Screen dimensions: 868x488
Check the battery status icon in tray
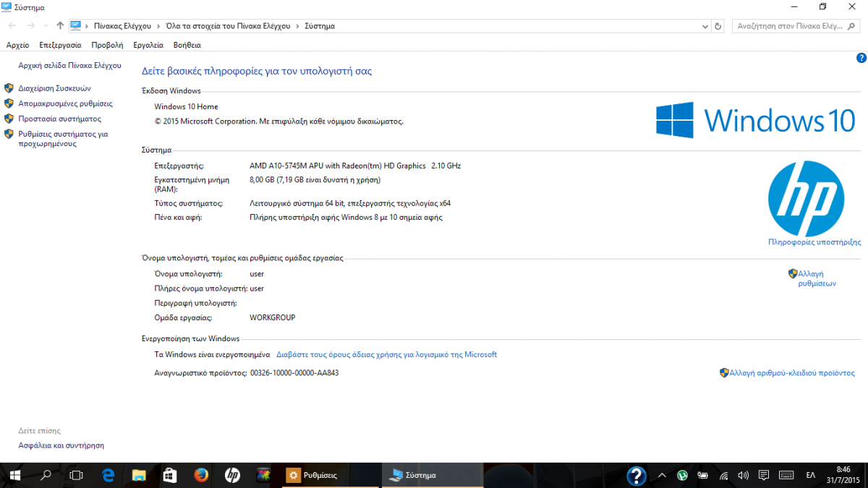click(702, 475)
